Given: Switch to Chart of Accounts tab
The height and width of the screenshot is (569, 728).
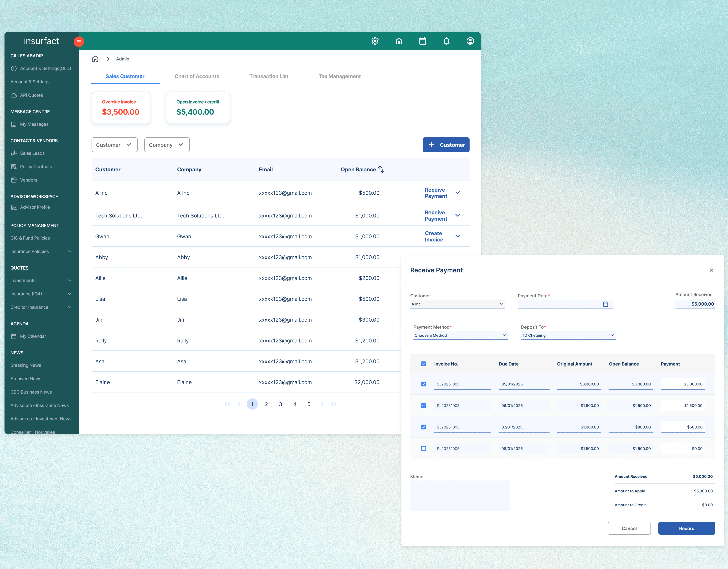Looking at the screenshot, I should 197,76.
